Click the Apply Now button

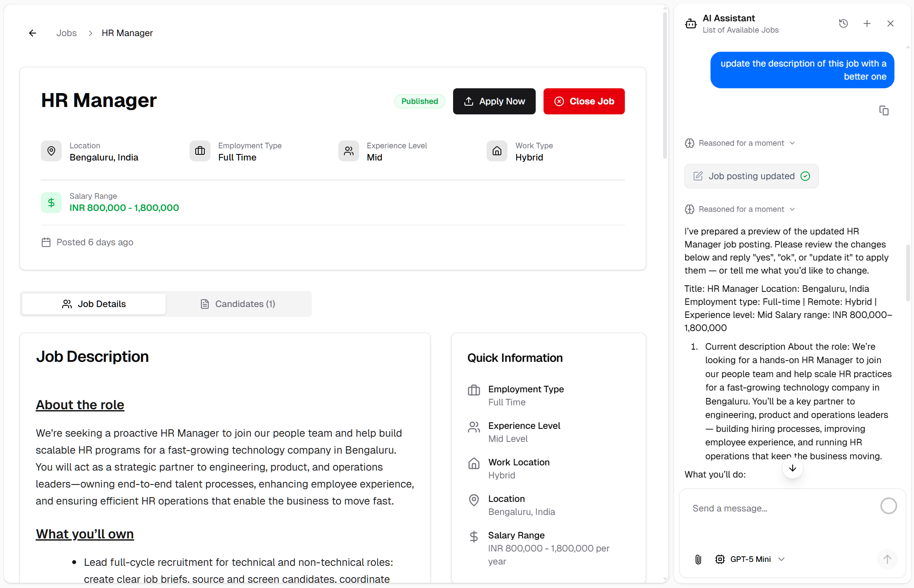point(494,101)
